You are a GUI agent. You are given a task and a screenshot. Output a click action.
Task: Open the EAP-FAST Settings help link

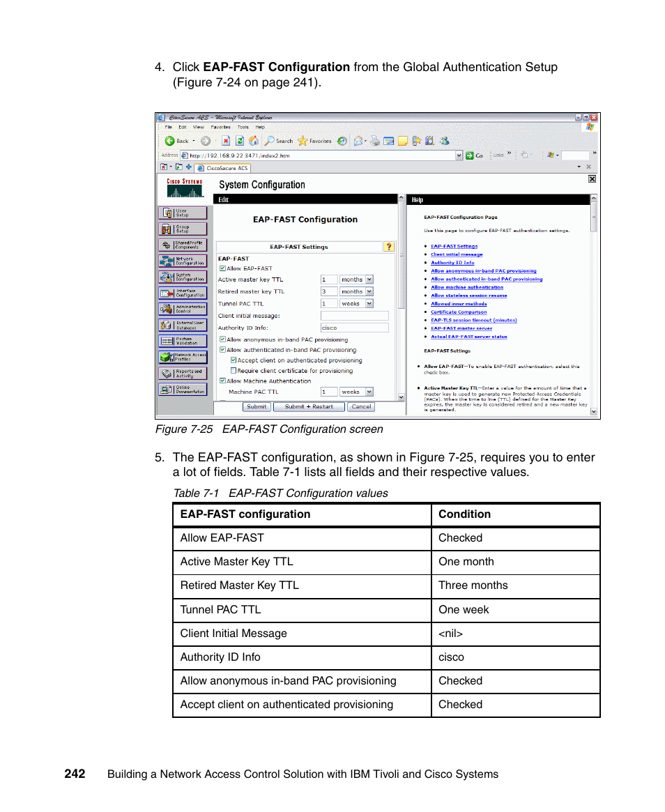pos(454,247)
